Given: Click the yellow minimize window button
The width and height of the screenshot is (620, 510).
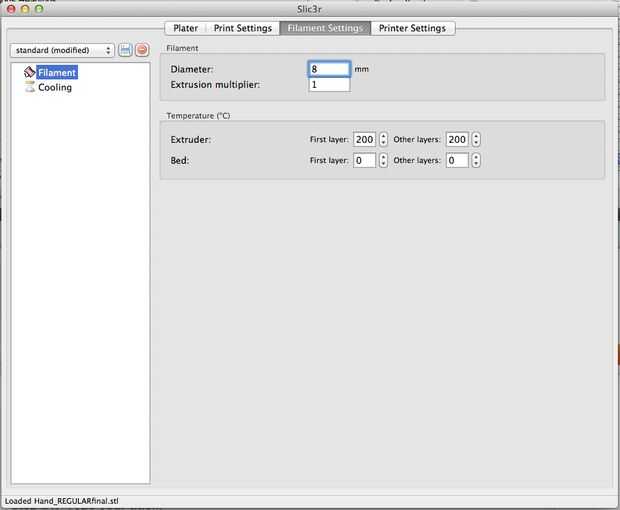Looking at the screenshot, I should [x=25, y=8].
